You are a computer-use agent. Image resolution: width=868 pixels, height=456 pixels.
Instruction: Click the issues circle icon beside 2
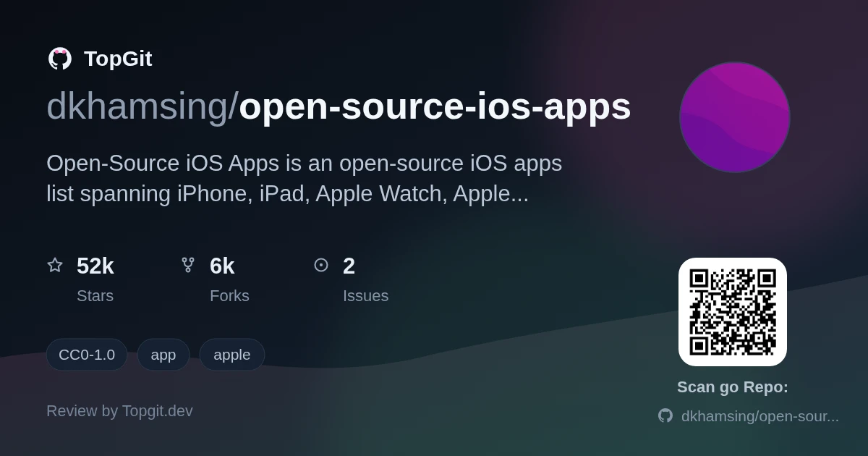(x=321, y=265)
